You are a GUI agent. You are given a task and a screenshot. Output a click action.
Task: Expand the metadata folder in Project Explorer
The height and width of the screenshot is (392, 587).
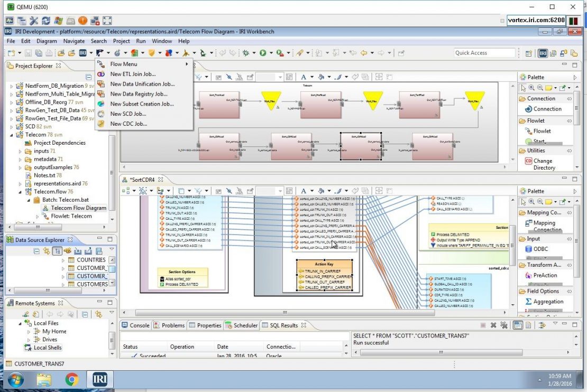point(20,160)
